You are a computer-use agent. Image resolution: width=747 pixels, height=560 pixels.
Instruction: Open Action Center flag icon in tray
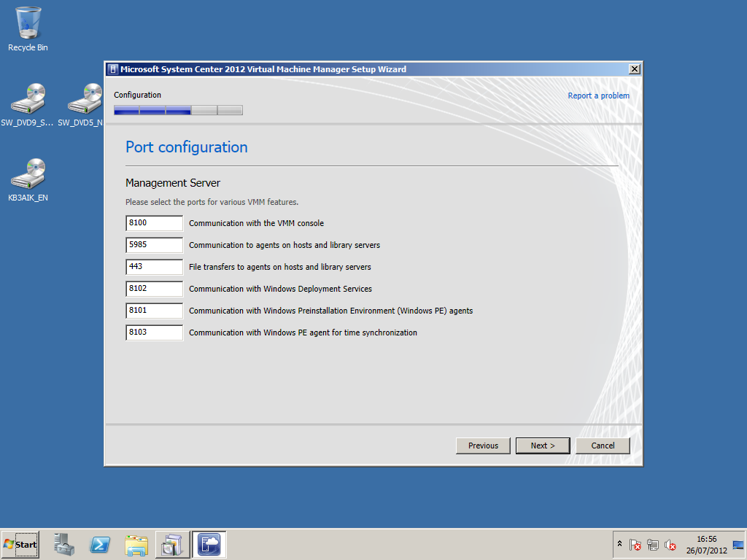coord(635,544)
